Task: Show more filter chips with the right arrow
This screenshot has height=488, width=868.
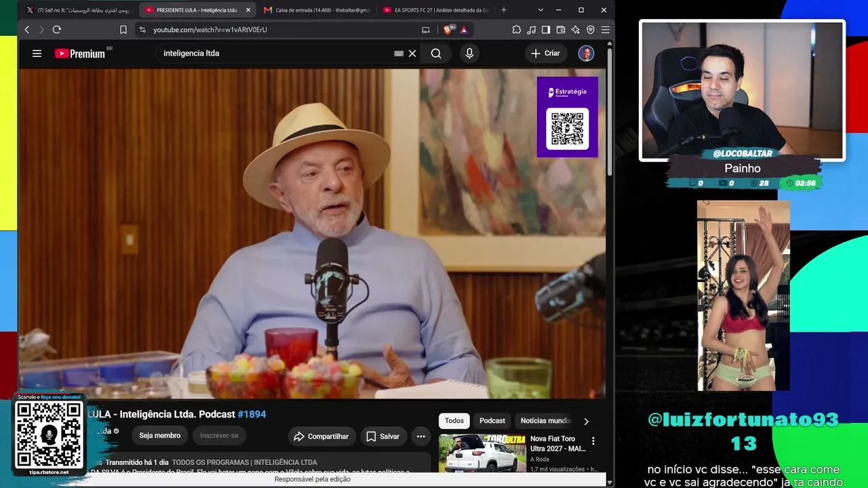Action: point(587,422)
